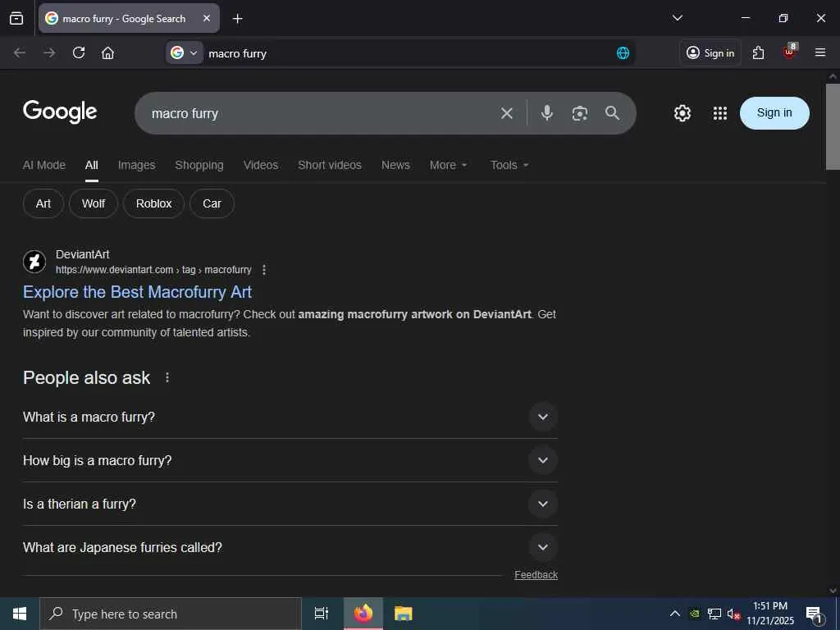Expand What is a macro furry?
Viewport: 840px width, 630px height.
290,417
